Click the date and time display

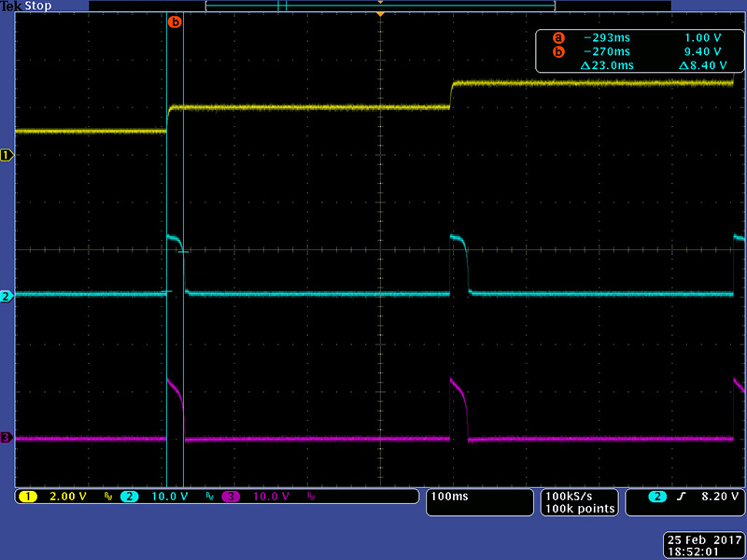coord(701,546)
